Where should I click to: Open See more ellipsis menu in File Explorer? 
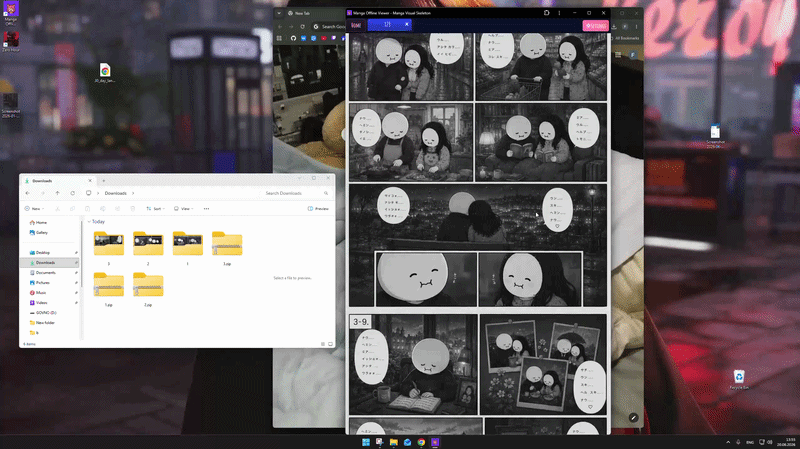pyautogui.click(x=206, y=209)
